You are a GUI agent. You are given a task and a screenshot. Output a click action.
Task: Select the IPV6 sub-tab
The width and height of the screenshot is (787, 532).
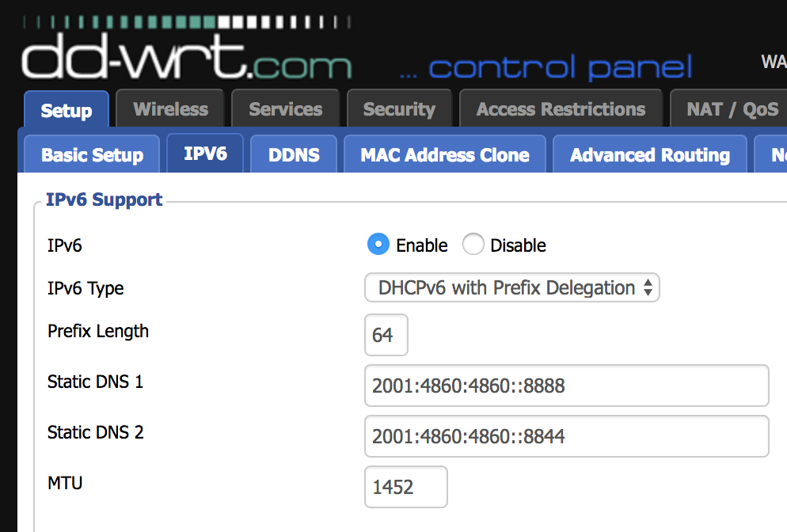205,154
